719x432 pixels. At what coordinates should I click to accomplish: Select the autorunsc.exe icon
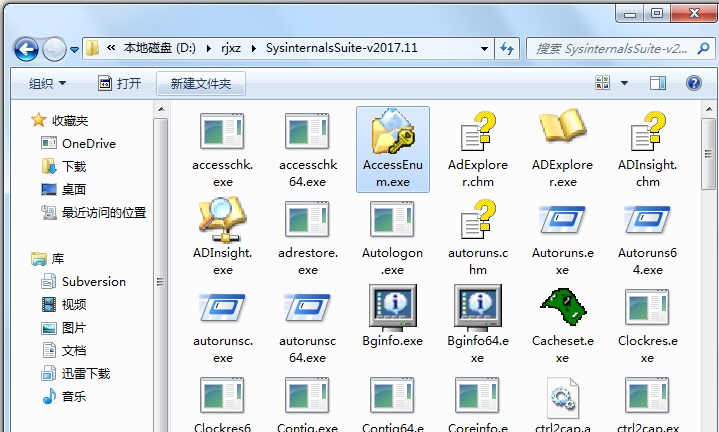pyautogui.click(x=222, y=307)
